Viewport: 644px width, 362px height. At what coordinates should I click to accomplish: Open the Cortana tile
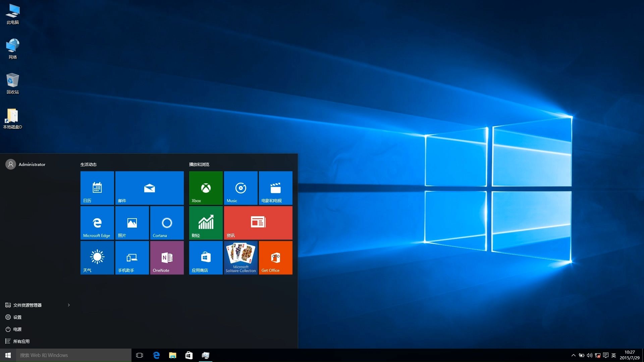pyautogui.click(x=167, y=223)
